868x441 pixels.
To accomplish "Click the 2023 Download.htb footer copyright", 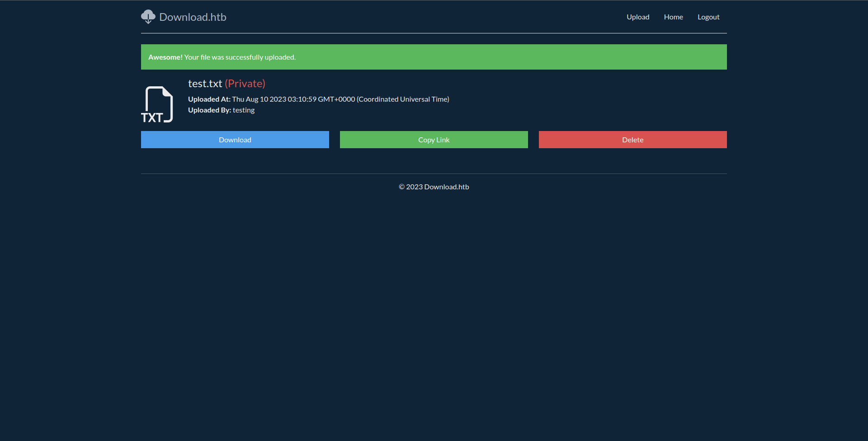I will pyautogui.click(x=434, y=187).
